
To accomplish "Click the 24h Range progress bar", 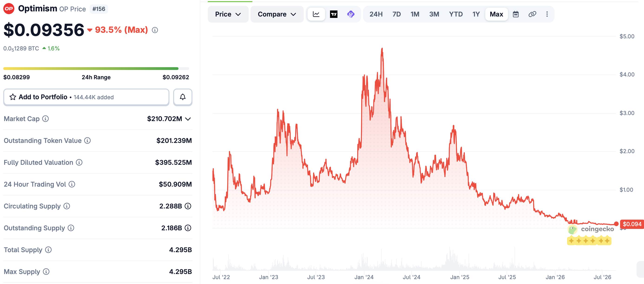I will click(x=96, y=69).
